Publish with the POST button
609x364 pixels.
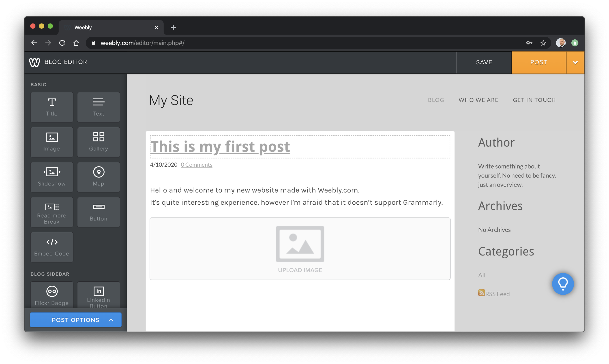click(539, 62)
